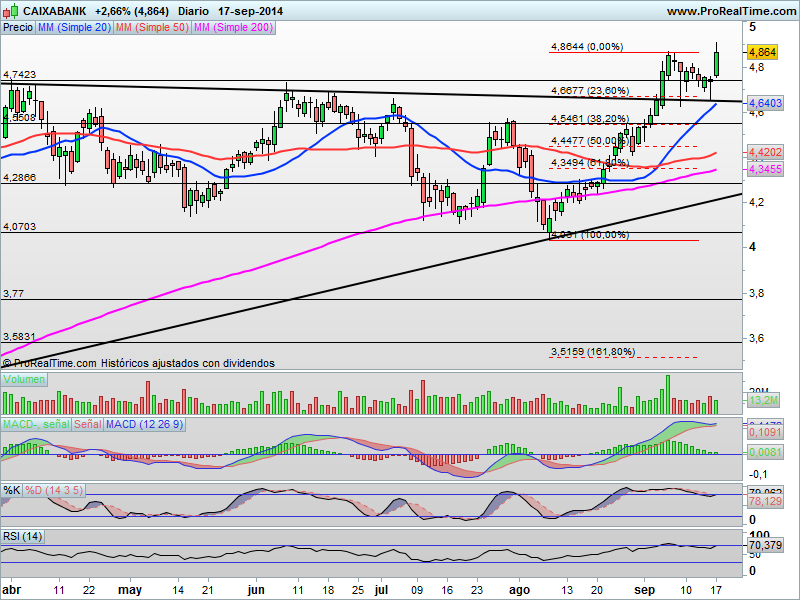The height and width of the screenshot is (600, 800).
Task: Select the 4,4477 (50,00%) Fibonacci level label
Action: click(590, 140)
